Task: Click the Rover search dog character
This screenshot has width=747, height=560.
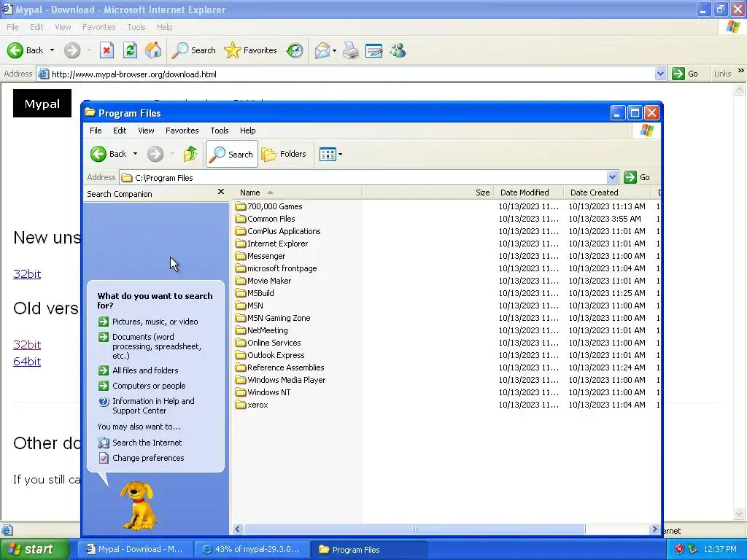Action: coord(138,505)
